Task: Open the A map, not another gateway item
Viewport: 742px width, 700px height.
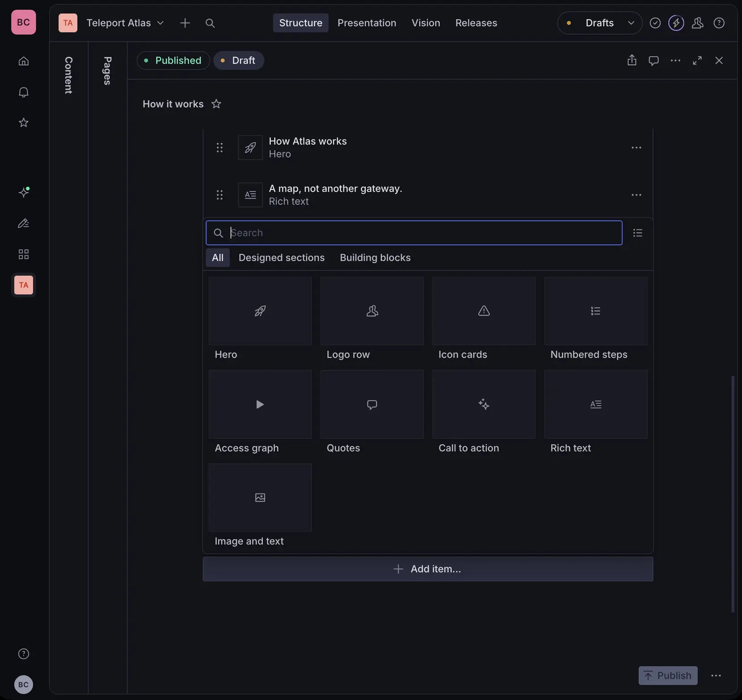Action: coord(428,195)
